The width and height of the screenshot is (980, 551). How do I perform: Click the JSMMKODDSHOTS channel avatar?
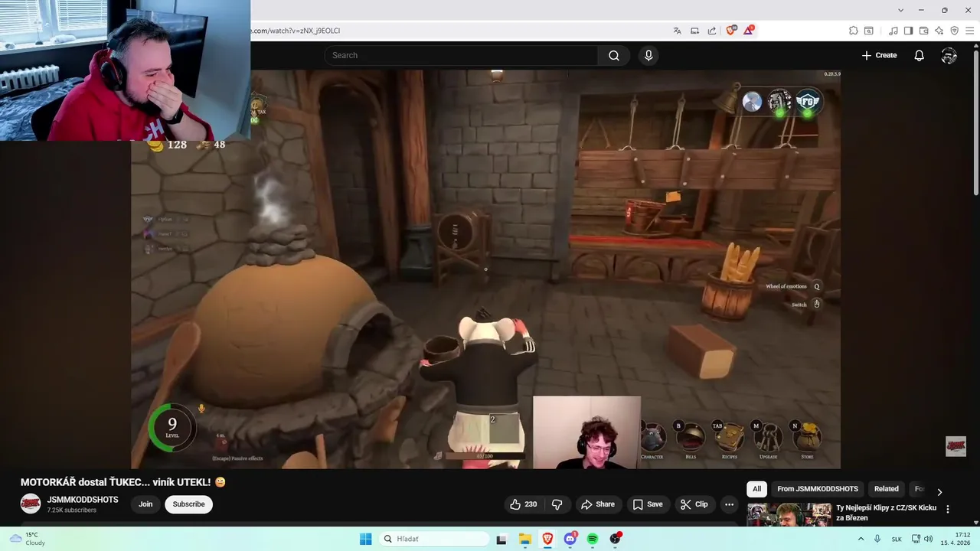point(31,504)
